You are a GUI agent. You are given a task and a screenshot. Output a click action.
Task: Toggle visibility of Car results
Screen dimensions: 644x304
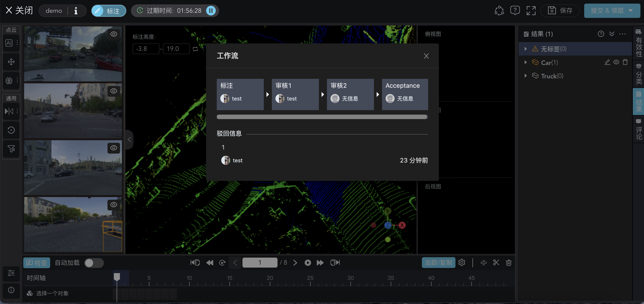616,62
